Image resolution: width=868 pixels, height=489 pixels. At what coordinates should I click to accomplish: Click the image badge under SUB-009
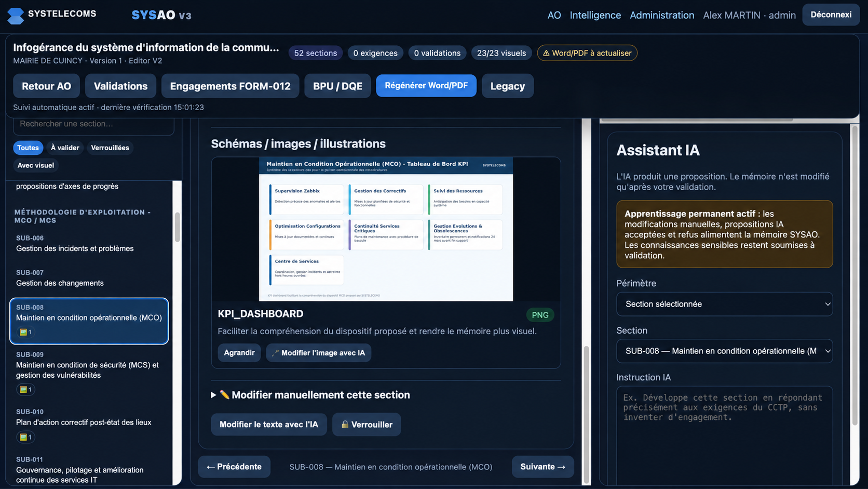[x=25, y=389]
